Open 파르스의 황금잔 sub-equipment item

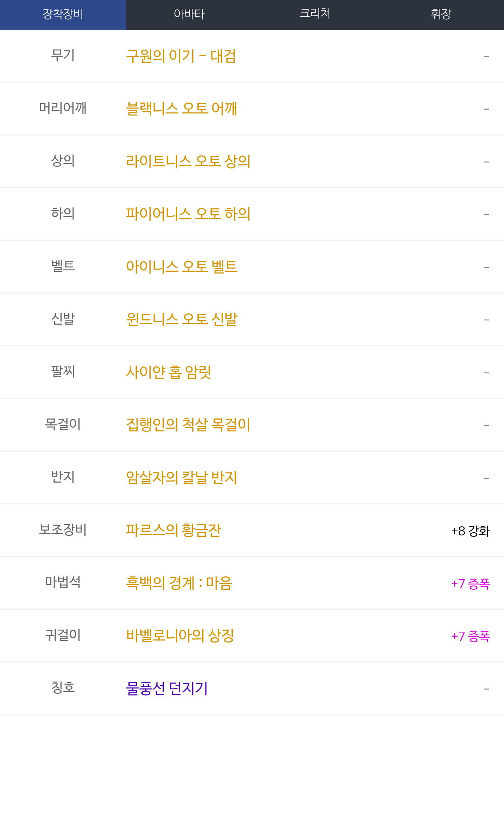pyautogui.click(x=174, y=530)
